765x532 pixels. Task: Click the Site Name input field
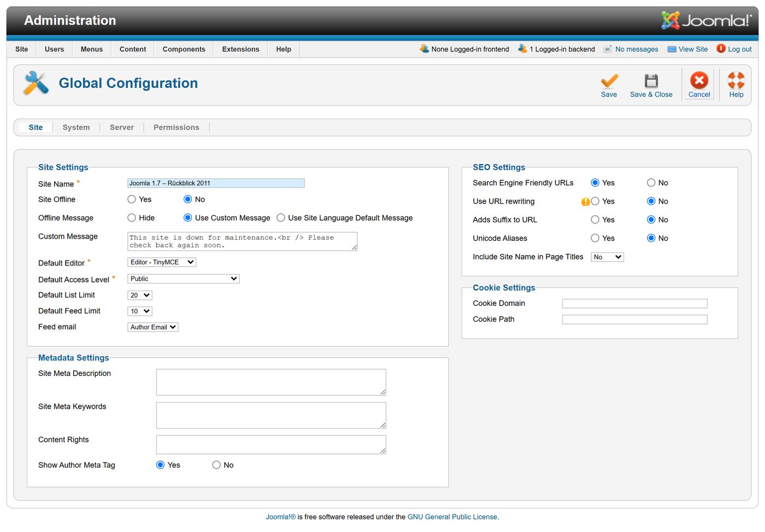pos(216,184)
